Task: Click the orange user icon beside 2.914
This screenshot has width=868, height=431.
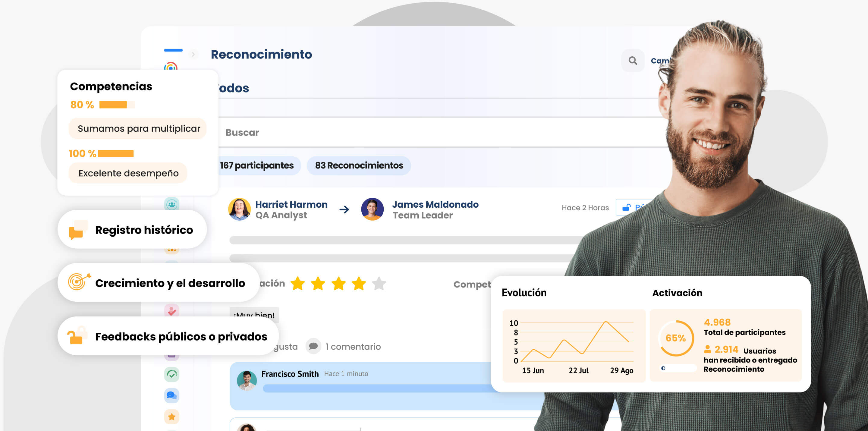Action: 707,349
